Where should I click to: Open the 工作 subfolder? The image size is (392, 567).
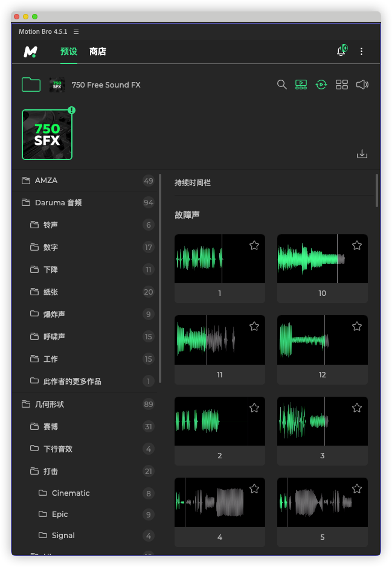click(85, 359)
